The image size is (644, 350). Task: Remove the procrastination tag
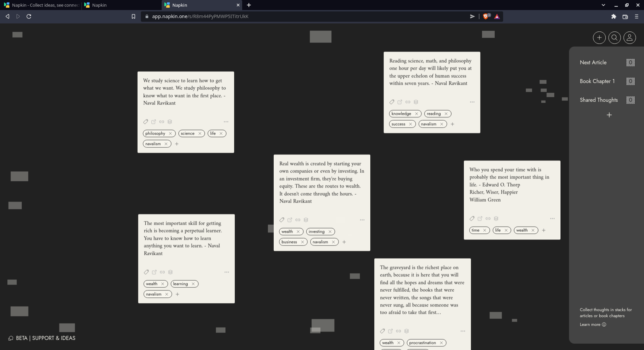[441, 343]
